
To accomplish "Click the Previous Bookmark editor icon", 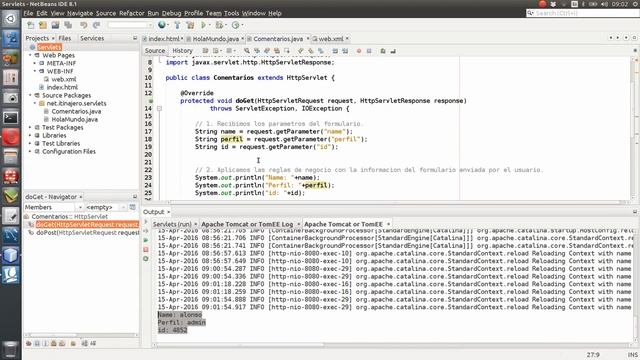I will [301, 51].
